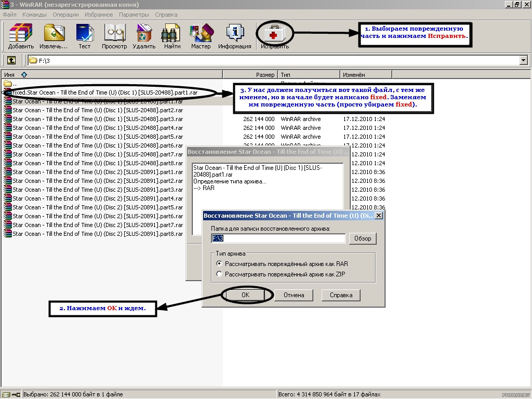Select Star Ocean Disc 2 part6.rar
Image resolution: width=532 pixels, height=399 pixels.
98,216
